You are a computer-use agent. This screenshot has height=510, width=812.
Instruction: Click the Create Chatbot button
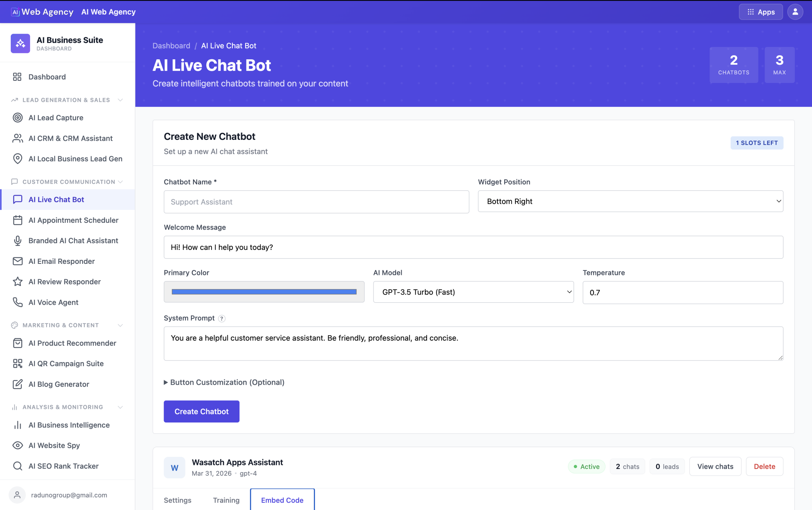[x=201, y=412]
